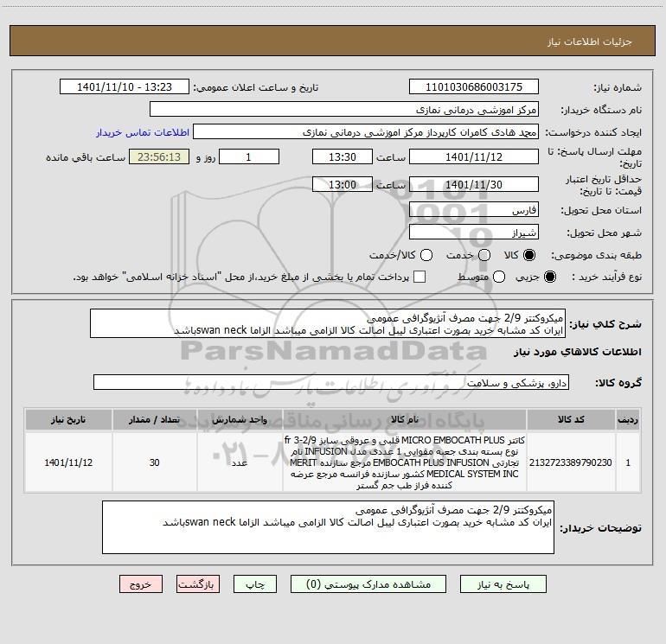Select the announcement date field 1401/11/10 - 13:23
Viewport: 666px width, 644px height.
[125, 87]
